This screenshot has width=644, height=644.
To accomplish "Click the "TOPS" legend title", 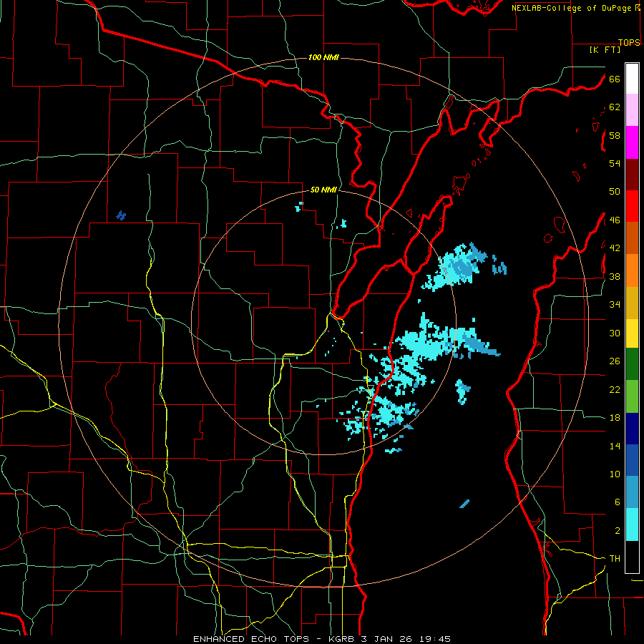I will pos(629,42).
